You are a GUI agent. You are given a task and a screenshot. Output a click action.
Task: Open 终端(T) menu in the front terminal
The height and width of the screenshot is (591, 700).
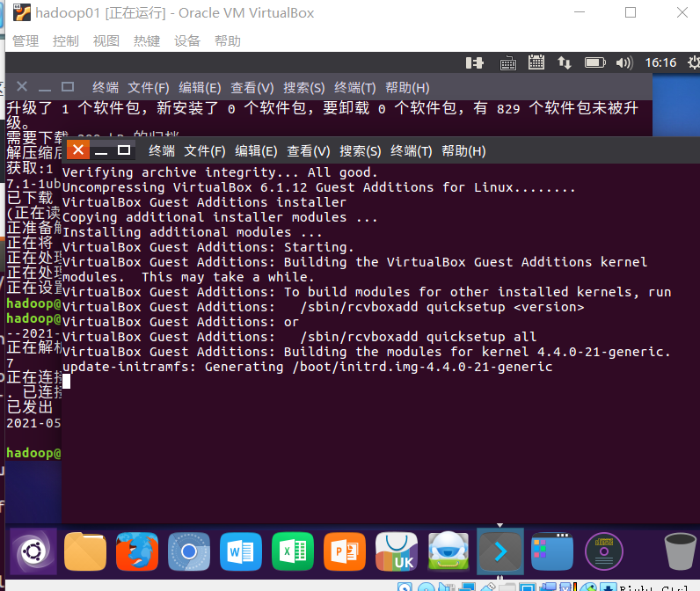412,151
